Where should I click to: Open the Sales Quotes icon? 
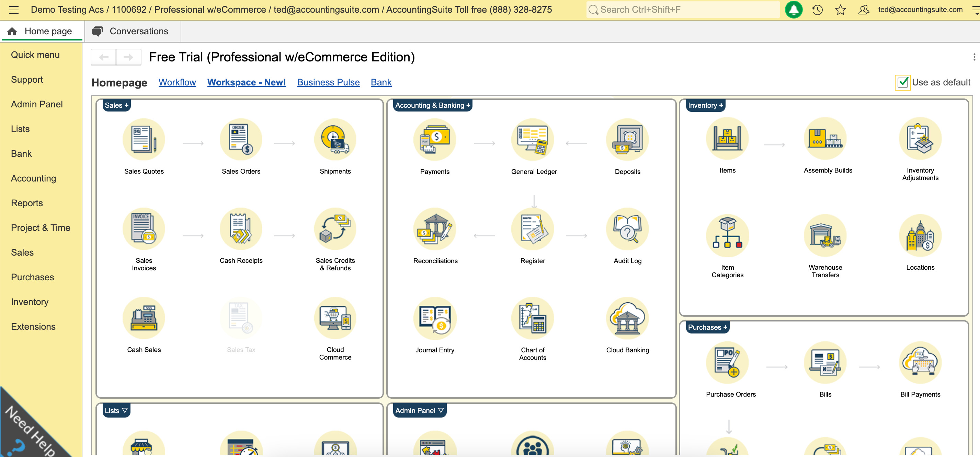tap(144, 140)
